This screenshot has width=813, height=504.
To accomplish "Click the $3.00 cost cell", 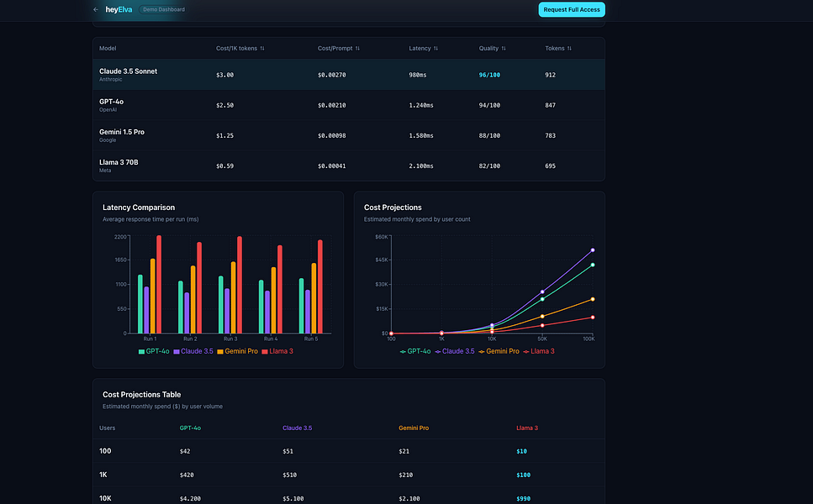I will coord(225,75).
